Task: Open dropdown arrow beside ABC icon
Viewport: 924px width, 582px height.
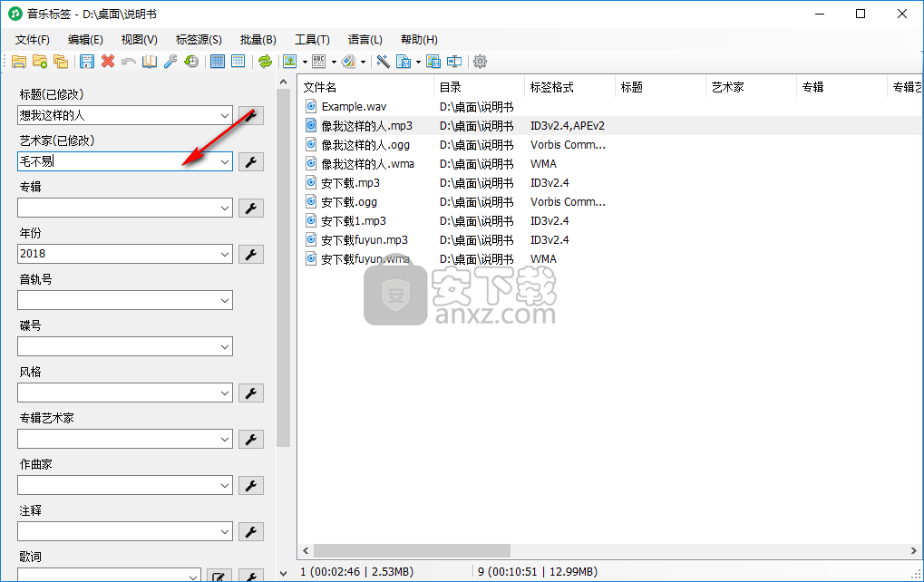Action: pos(334,62)
